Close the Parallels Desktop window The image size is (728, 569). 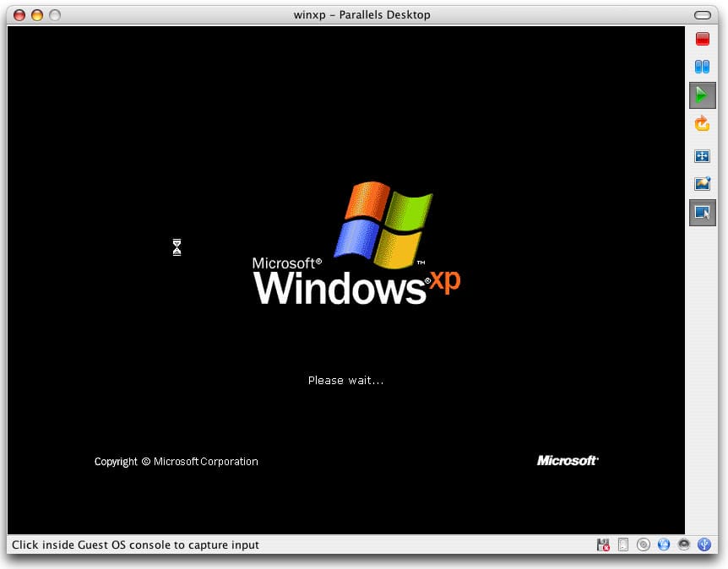(19, 15)
